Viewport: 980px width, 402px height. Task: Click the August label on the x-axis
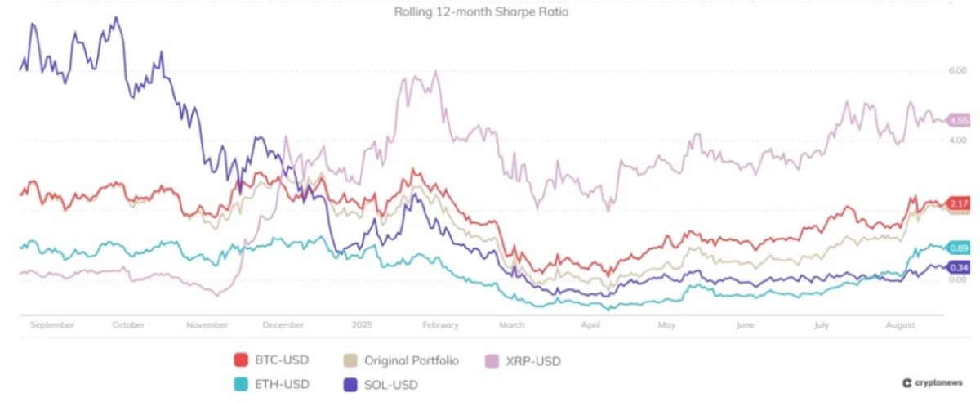click(x=900, y=325)
